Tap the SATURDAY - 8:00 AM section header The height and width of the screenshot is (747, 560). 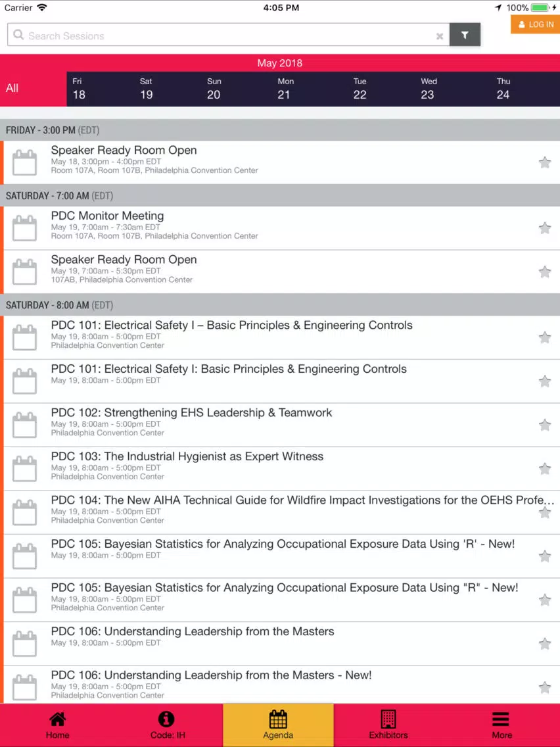pyautogui.click(x=280, y=305)
